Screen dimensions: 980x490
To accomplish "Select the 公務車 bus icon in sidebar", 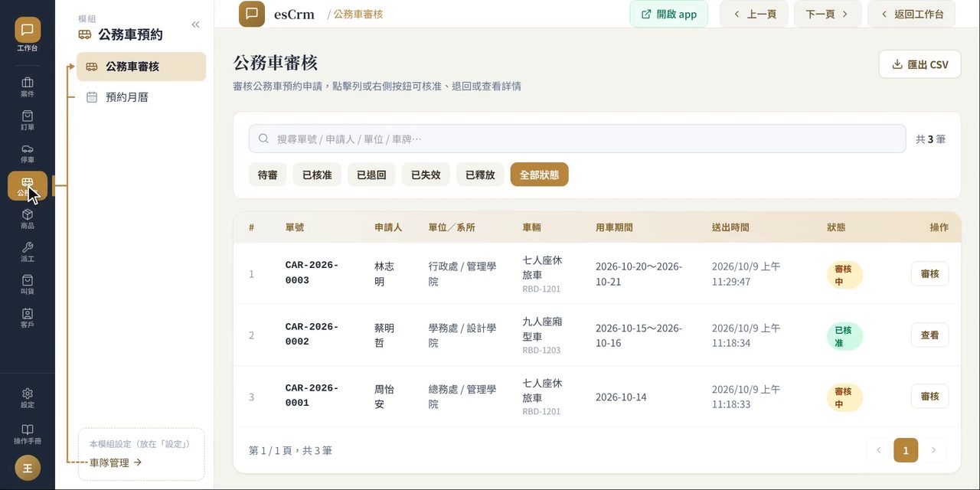I will [28, 186].
